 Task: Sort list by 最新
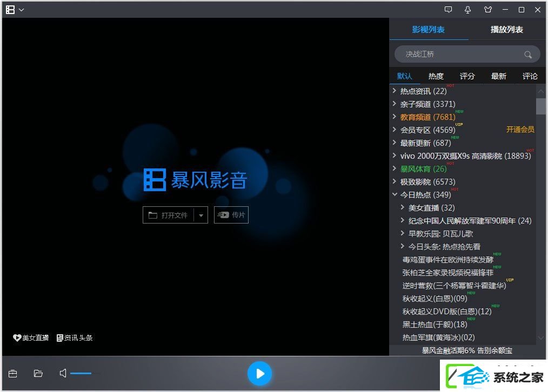tap(499, 76)
